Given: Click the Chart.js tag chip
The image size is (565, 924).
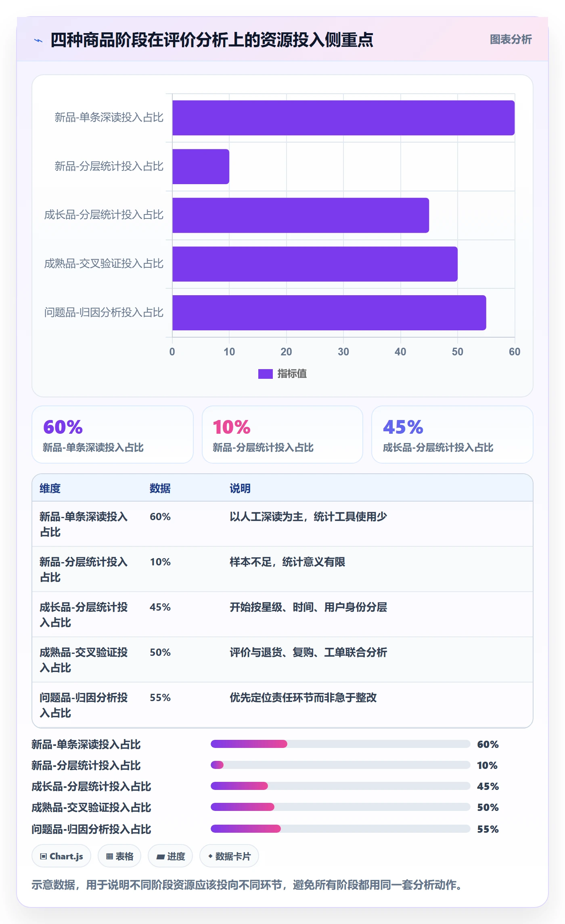Looking at the screenshot, I should [x=61, y=856].
